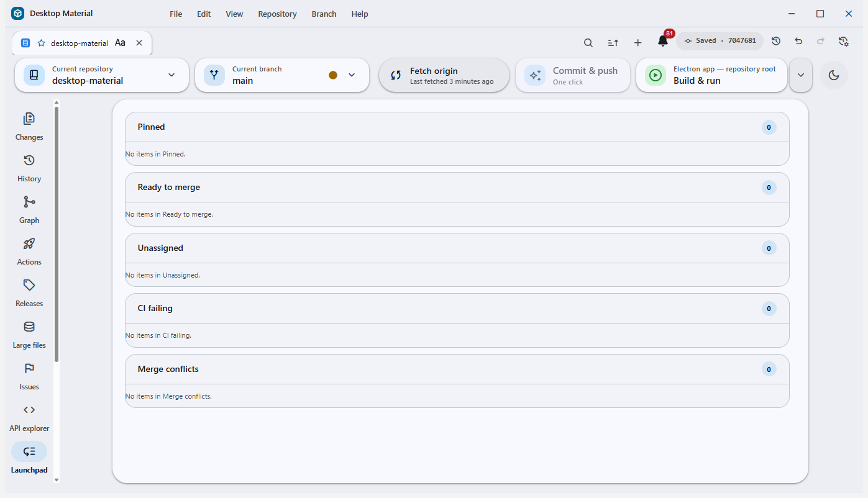Collapse the CI failing section header

point(457,309)
